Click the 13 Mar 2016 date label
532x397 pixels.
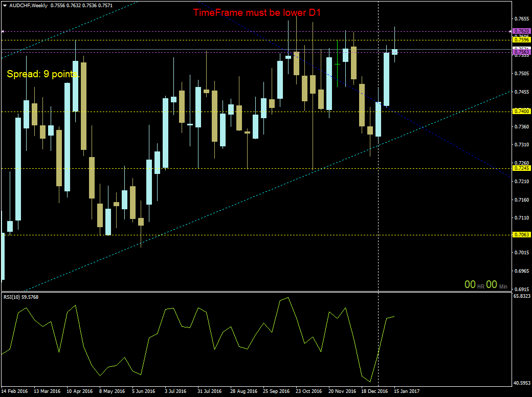point(47,391)
